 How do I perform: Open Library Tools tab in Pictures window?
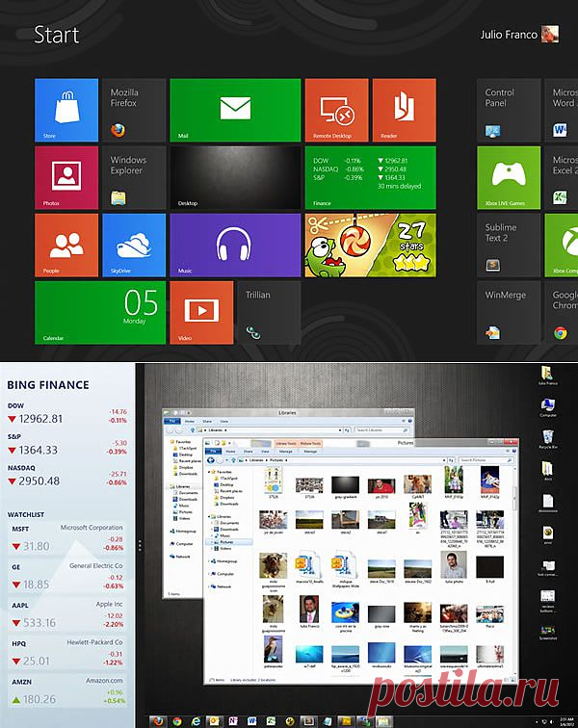[x=286, y=444]
